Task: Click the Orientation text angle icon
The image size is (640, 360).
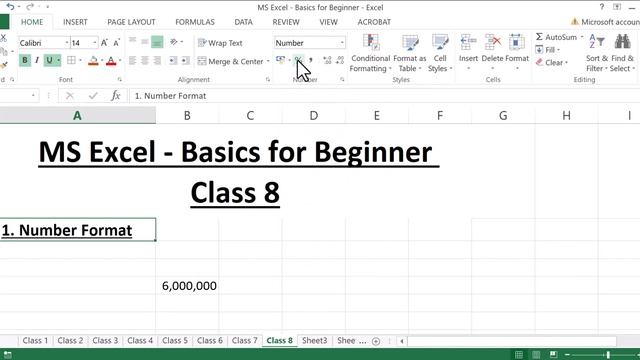Action: (x=174, y=42)
